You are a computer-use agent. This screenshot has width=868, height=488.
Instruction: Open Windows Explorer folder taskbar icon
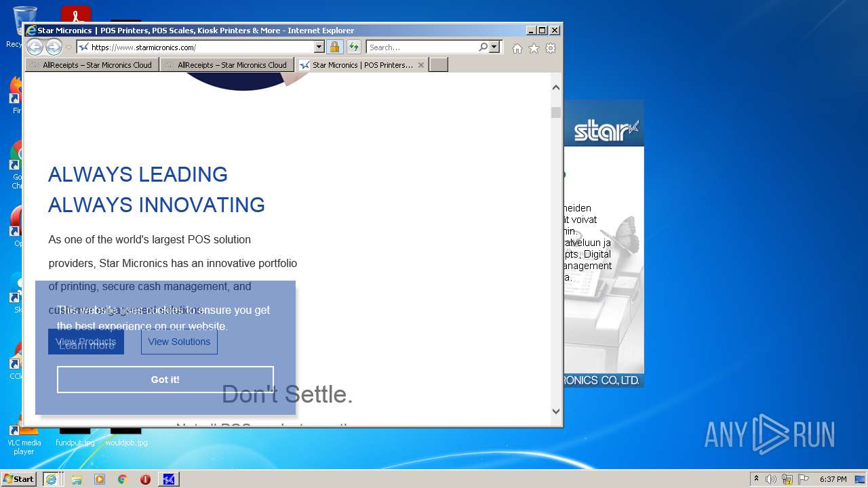coord(77,479)
